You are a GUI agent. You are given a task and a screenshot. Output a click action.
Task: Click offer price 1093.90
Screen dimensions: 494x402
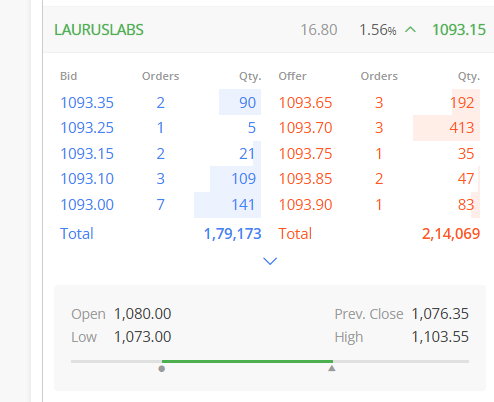(x=305, y=205)
